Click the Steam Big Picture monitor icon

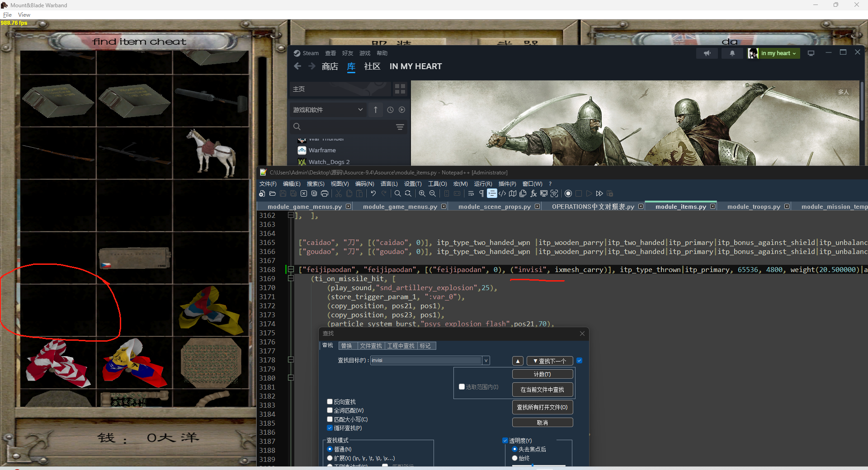[x=811, y=53]
